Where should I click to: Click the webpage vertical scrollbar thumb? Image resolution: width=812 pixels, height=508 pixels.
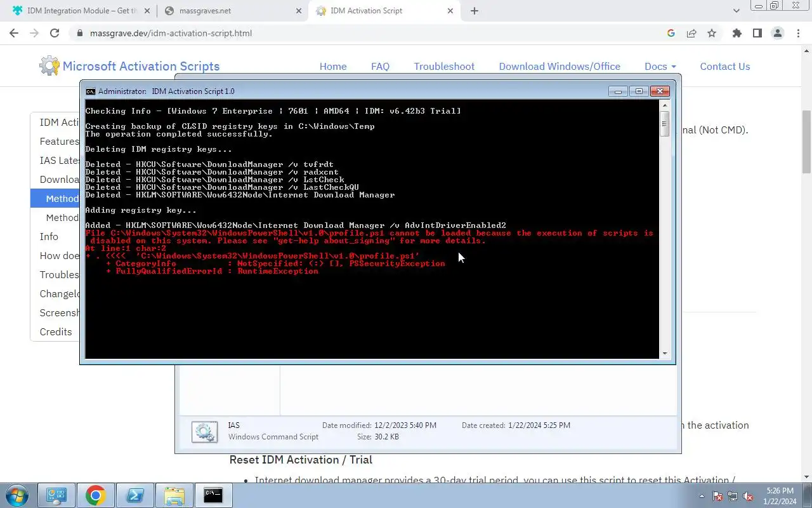pyautogui.click(x=806, y=141)
